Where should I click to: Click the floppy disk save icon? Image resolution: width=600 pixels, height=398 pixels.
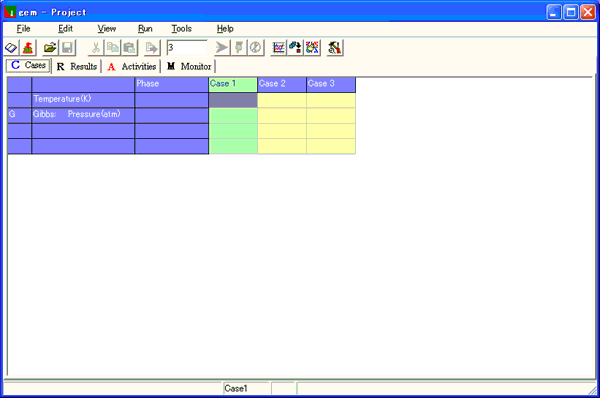(x=67, y=48)
